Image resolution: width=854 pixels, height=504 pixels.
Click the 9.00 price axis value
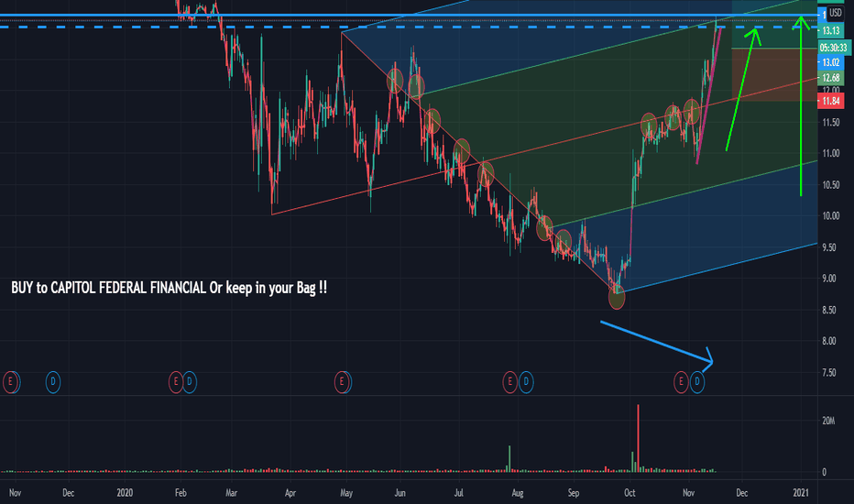click(829, 279)
